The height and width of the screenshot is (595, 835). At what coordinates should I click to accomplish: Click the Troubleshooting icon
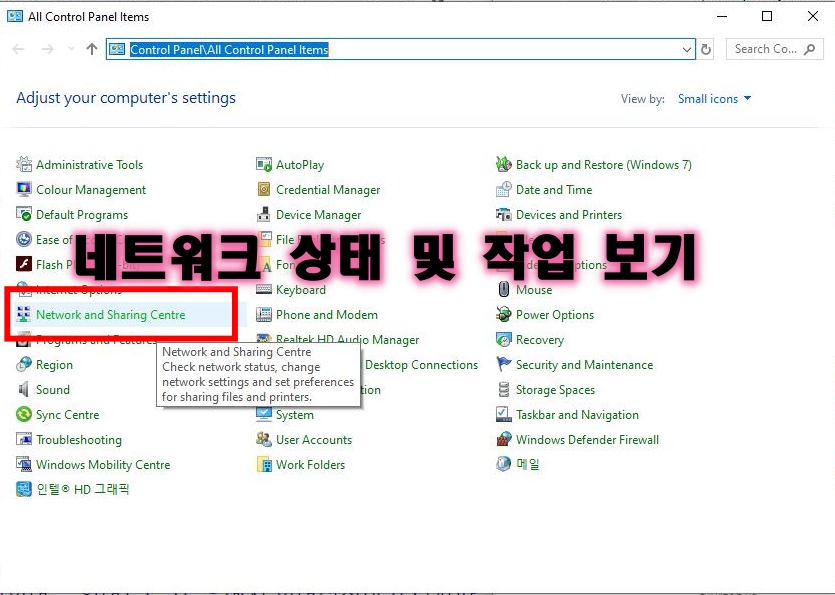pos(24,439)
